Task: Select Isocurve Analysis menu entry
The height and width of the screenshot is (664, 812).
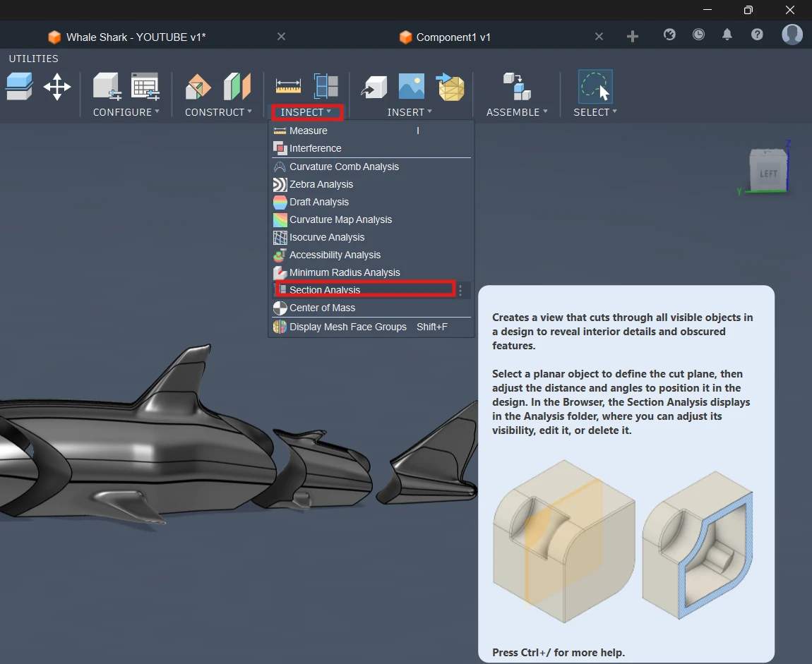Action: pos(371,237)
